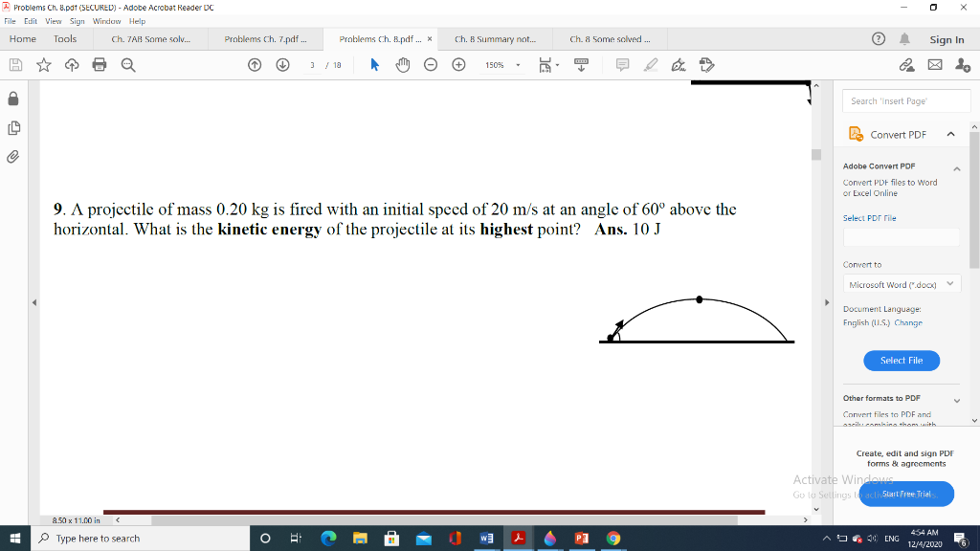Viewport: 980px width, 551px height.
Task: Open the Fill & Sign tool
Action: (x=677, y=65)
